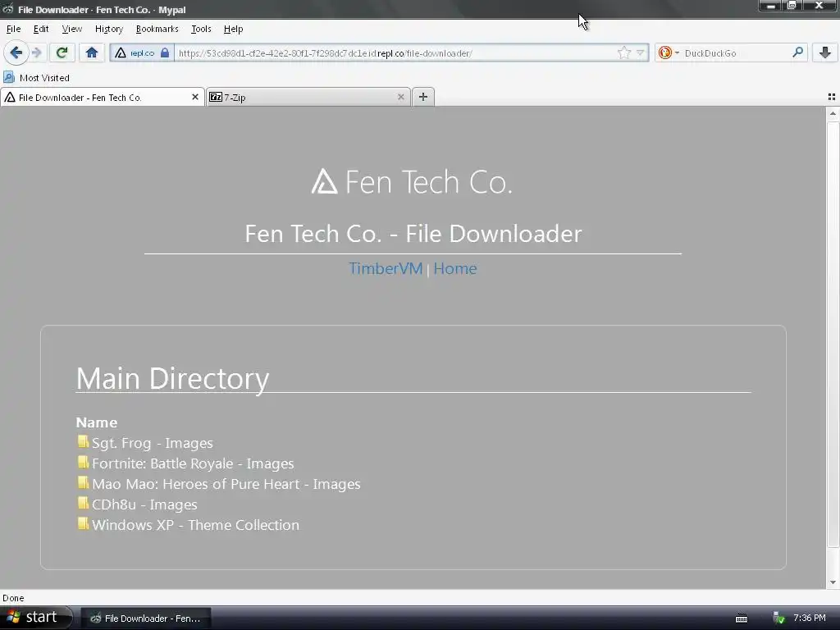The image size is (840, 630).
Task: Open Fortnite: Battle Royale - Images folder
Action: coord(193,463)
